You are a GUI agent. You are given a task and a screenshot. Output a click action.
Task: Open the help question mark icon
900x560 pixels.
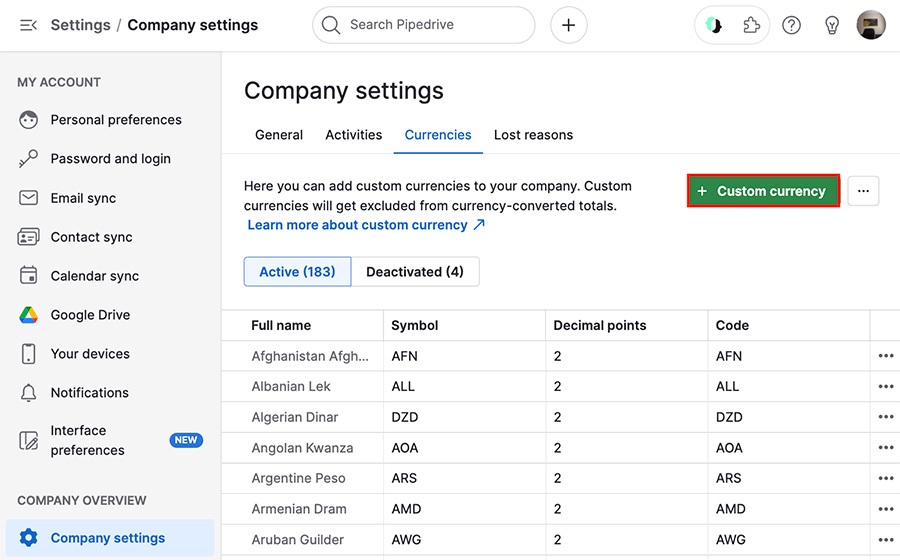(792, 25)
